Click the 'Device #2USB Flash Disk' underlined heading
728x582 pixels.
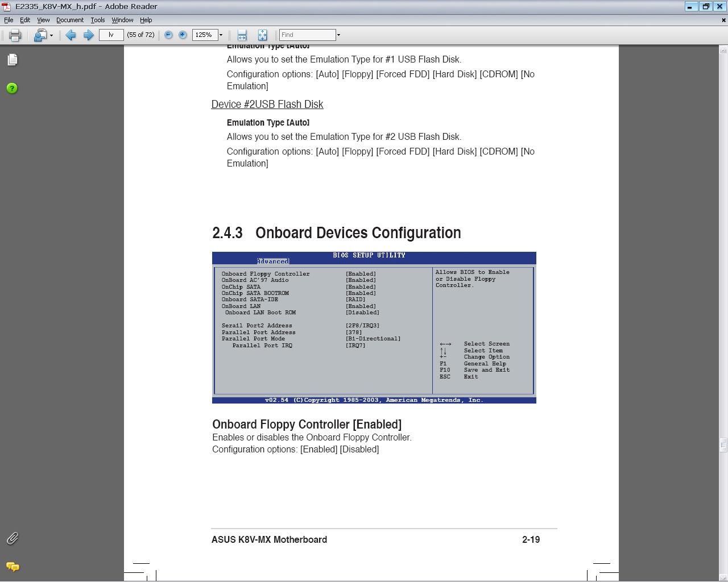point(267,104)
